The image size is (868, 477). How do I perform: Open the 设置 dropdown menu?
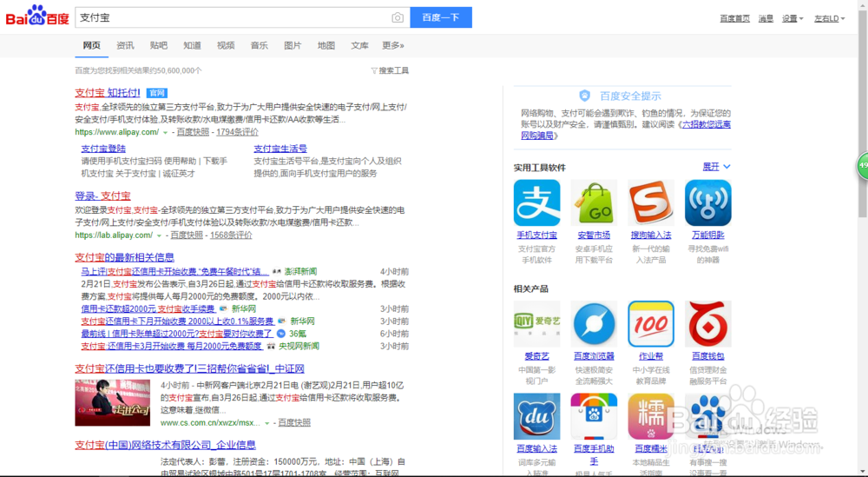coord(792,18)
